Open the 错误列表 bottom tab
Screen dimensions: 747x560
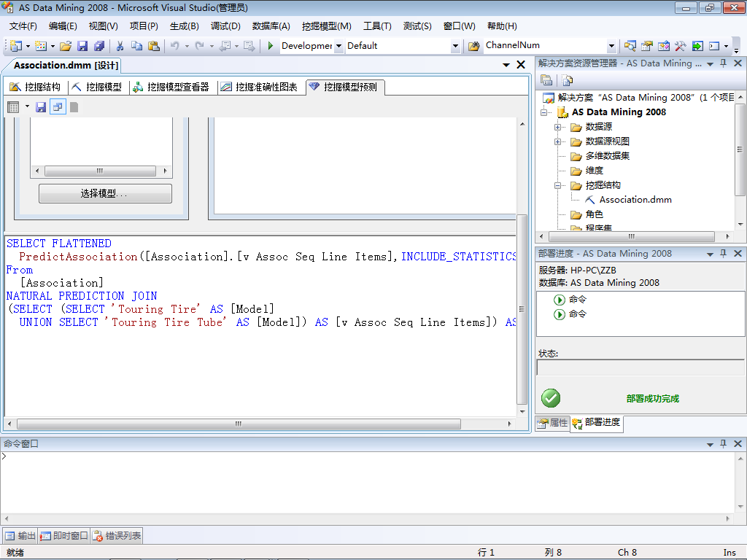[117, 536]
